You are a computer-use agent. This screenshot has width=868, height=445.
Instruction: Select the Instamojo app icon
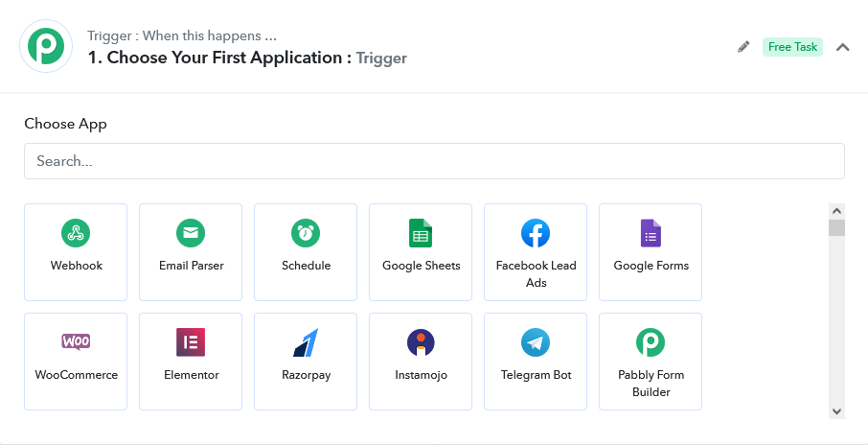click(421, 342)
